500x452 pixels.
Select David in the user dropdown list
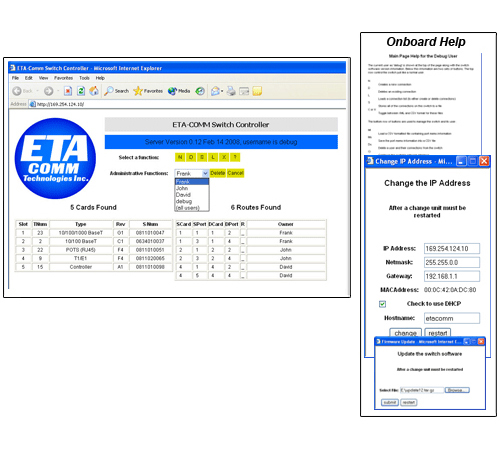click(x=192, y=195)
